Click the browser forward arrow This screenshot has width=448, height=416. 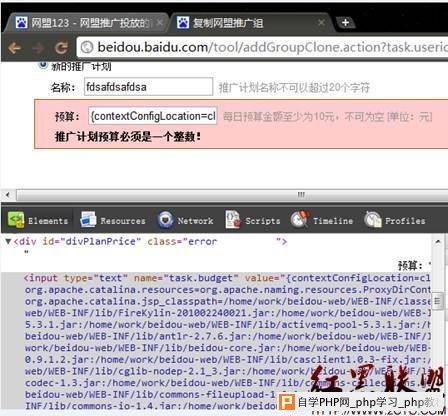(x=38, y=48)
